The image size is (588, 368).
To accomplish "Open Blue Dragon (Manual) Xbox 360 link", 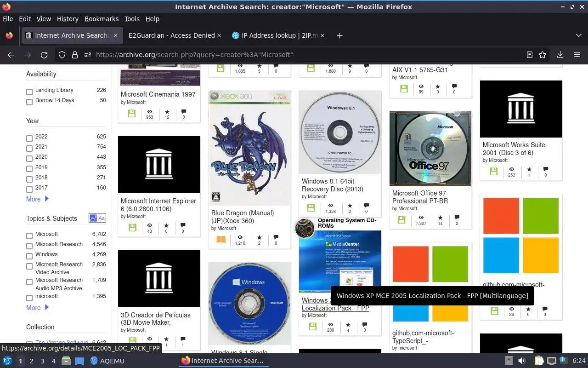I will (243, 217).
